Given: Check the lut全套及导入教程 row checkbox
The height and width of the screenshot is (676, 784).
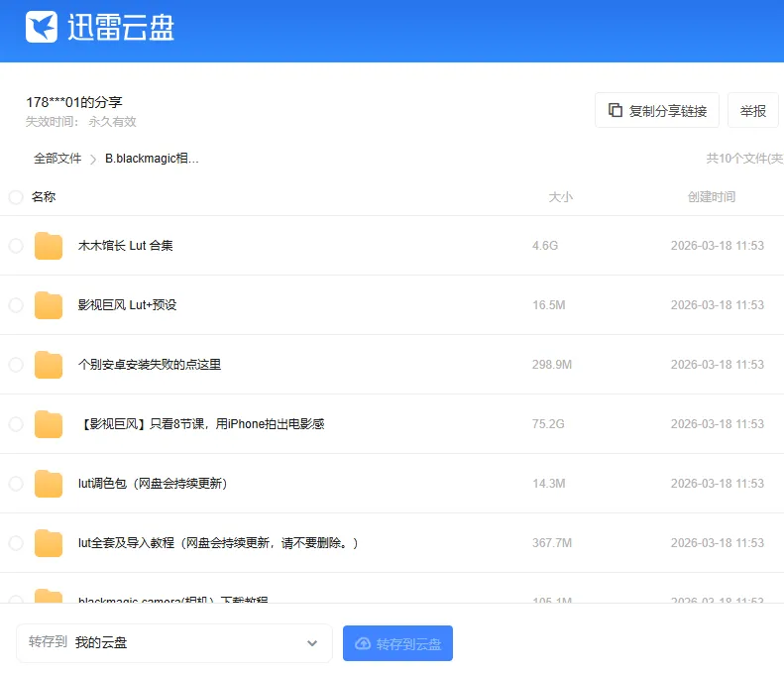Looking at the screenshot, I should 16,543.
